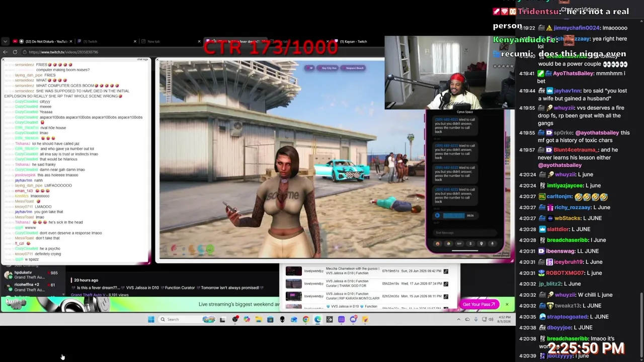Switch to the (1) Twitch tab
This screenshot has height=362, width=644.
107,41
